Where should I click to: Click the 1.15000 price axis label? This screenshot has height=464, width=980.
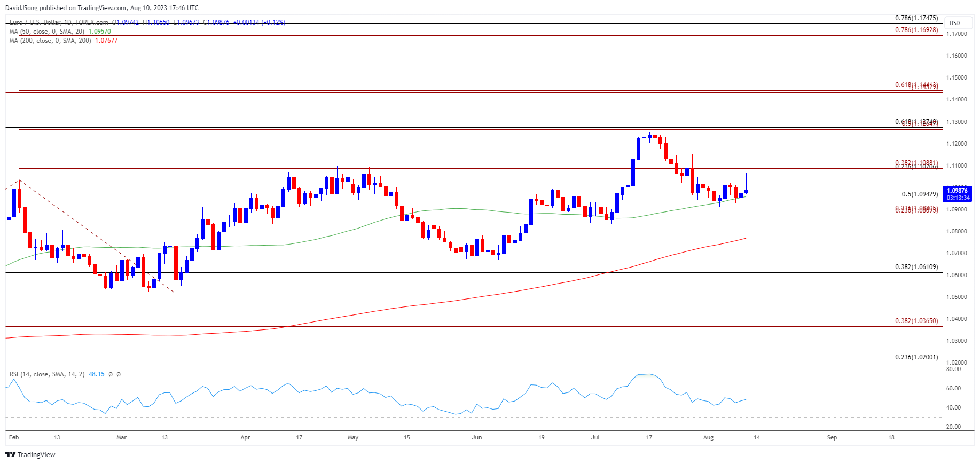(x=957, y=77)
